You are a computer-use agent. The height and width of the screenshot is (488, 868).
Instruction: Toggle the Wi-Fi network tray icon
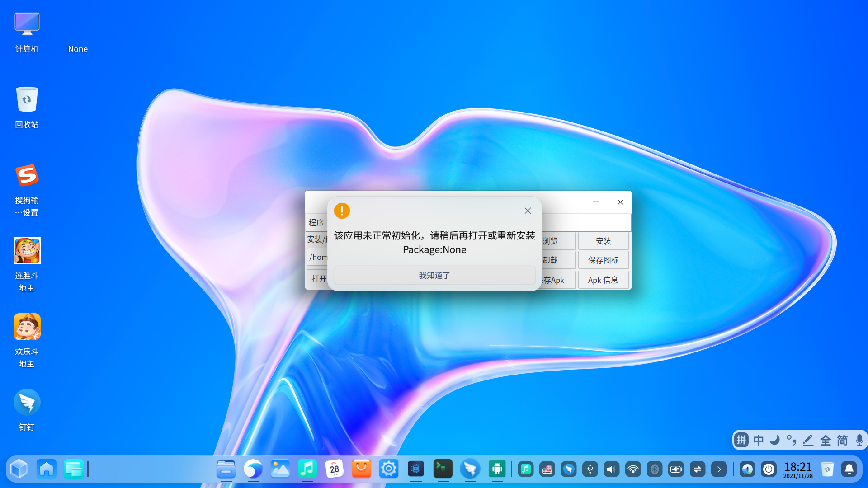tap(633, 469)
